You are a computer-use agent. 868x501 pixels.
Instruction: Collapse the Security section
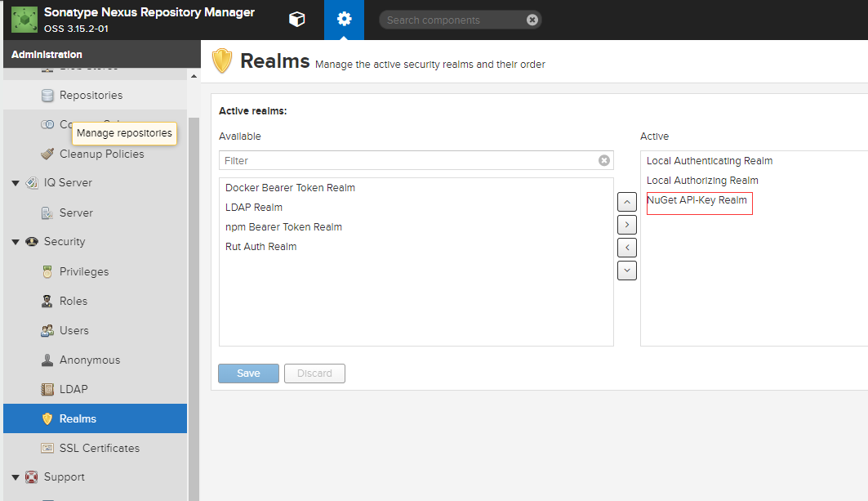pyautogui.click(x=16, y=242)
